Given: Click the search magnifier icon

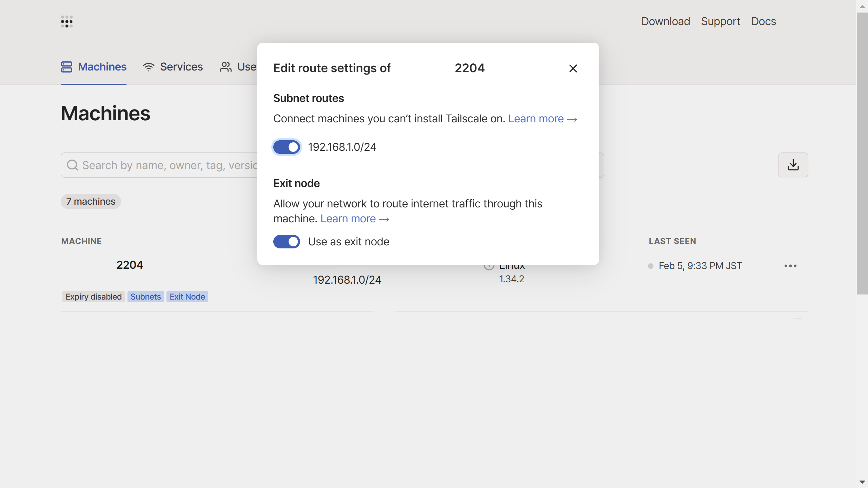Looking at the screenshot, I should pos(72,165).
